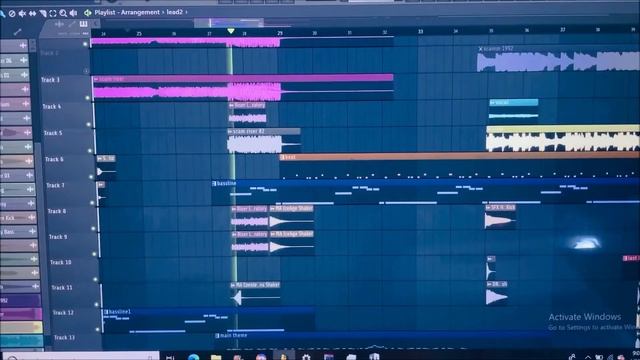Open menu of 'main theme' pattern clip
Screen dimensions: 640x360
(x=217, y=336)
